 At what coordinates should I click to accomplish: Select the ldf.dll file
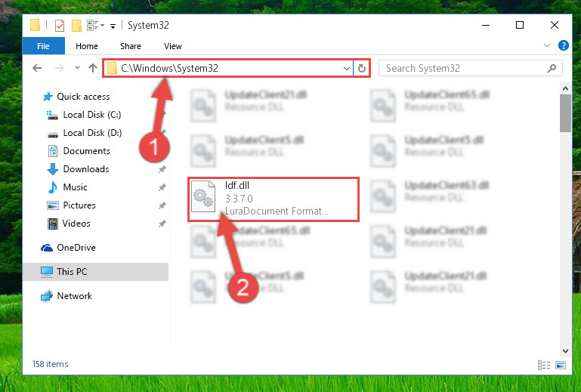click(274, 199)
